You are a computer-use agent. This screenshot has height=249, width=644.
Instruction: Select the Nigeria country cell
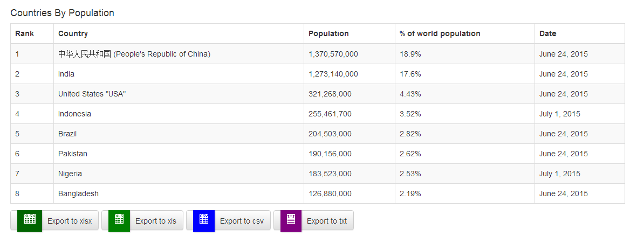pyautogui.click(x=179, y=174)
